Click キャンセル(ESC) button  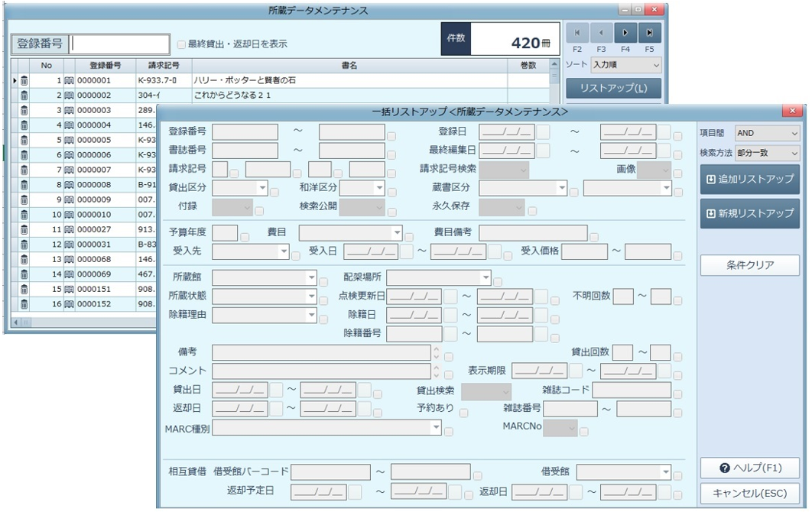[750, 494]
